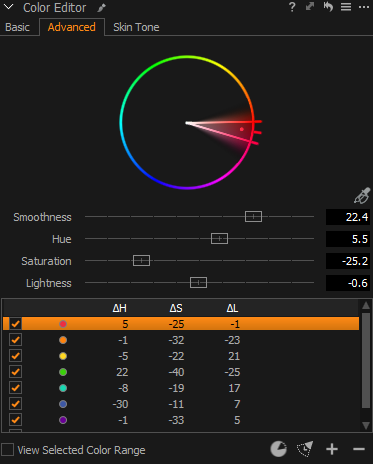Screen dimensions: 373x464
Task: Click the pin icon next to Color Editor
Action: coord(101,8)
